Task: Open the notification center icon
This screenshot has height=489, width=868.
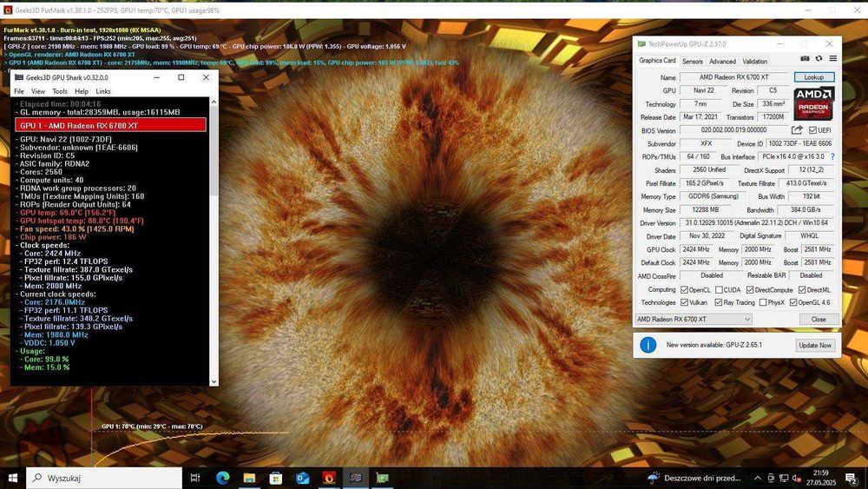Action: tap(852, 478)
